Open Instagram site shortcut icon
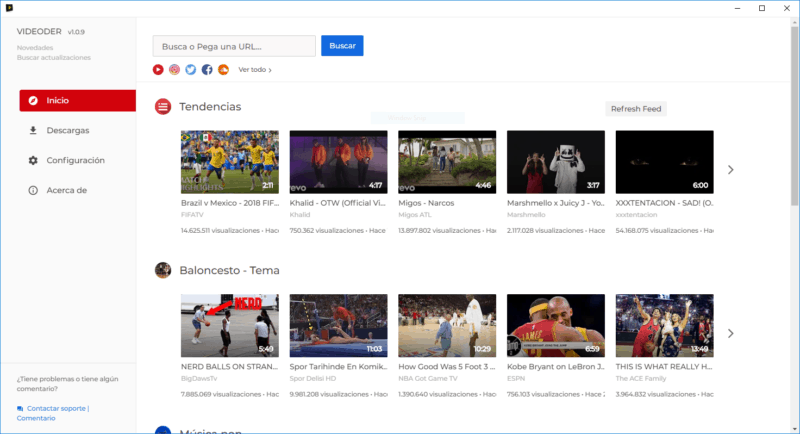The height and width of the screenshot is (434, 800). [x=174, y=70]
